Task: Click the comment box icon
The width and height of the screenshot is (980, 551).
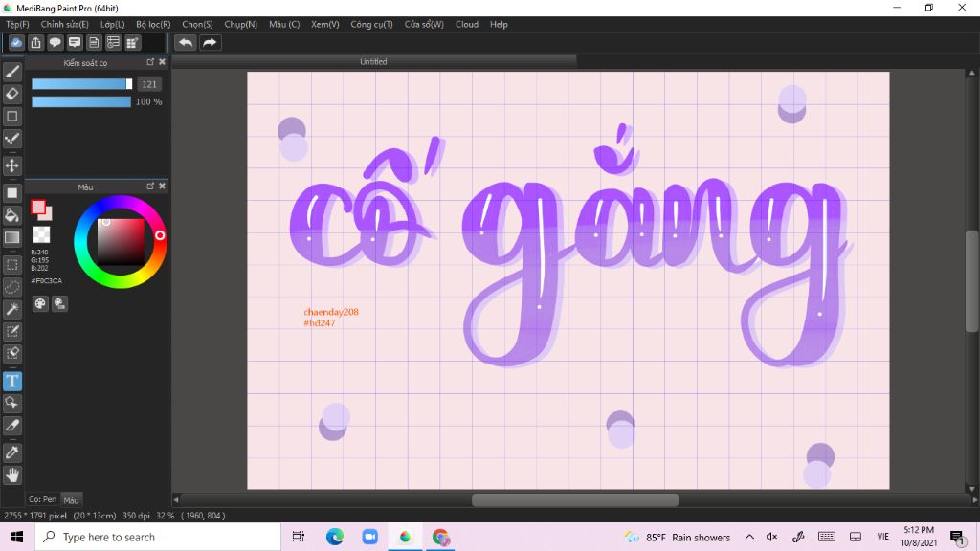Action: [x=75, y=42]
